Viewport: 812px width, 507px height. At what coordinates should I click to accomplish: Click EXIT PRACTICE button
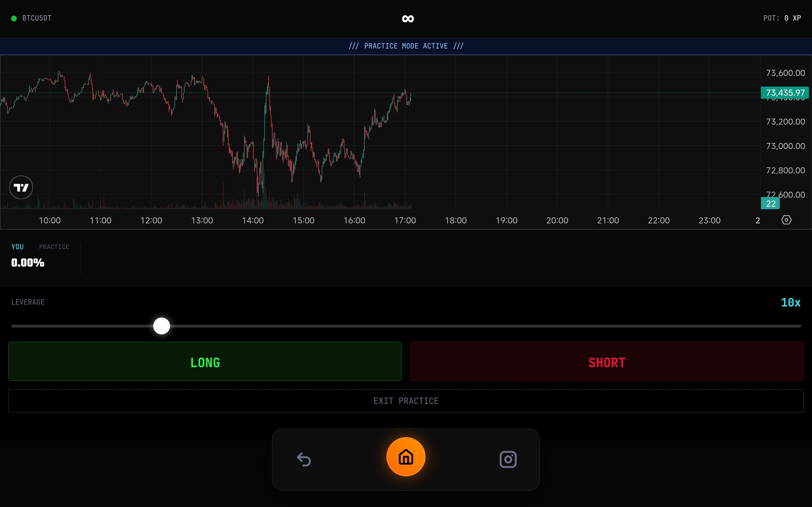(x=406, y=401)
